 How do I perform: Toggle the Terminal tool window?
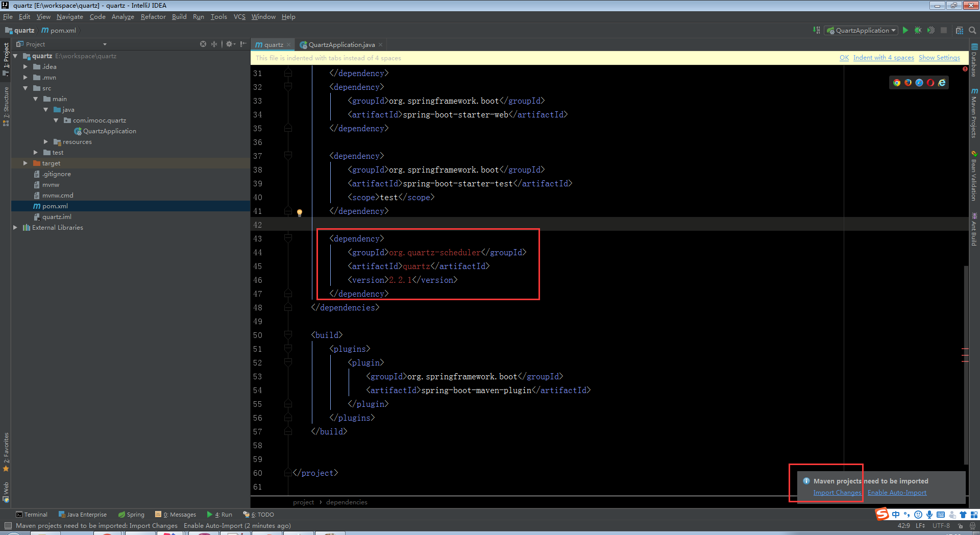pos(31,515)
